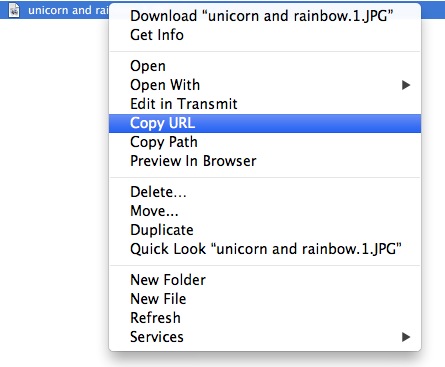Screen dimensions: 445x367
Task: Choose Open in the context menu
Action: [x=265, y=66]
